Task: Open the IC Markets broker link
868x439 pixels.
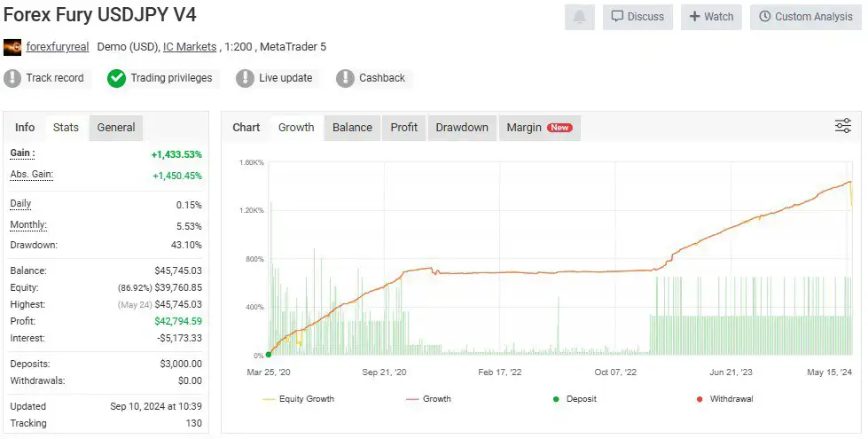Action: pyautogui.click(x=190, y=46)
